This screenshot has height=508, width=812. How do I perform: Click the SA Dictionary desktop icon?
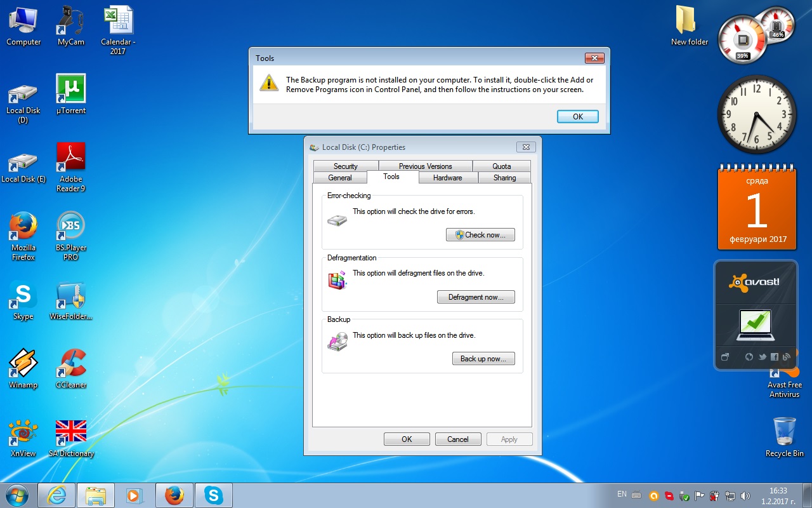pyautogui.click(x=71, y=438)
